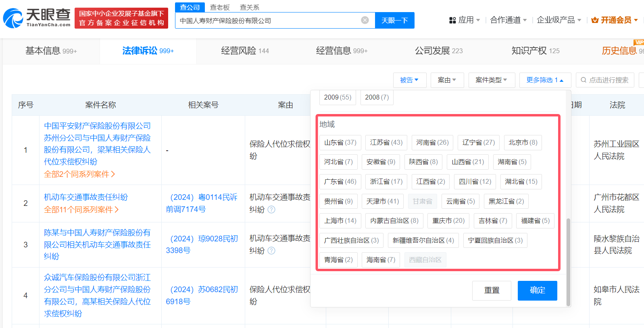Open the 被告 filter dropdown

[410, 80]
